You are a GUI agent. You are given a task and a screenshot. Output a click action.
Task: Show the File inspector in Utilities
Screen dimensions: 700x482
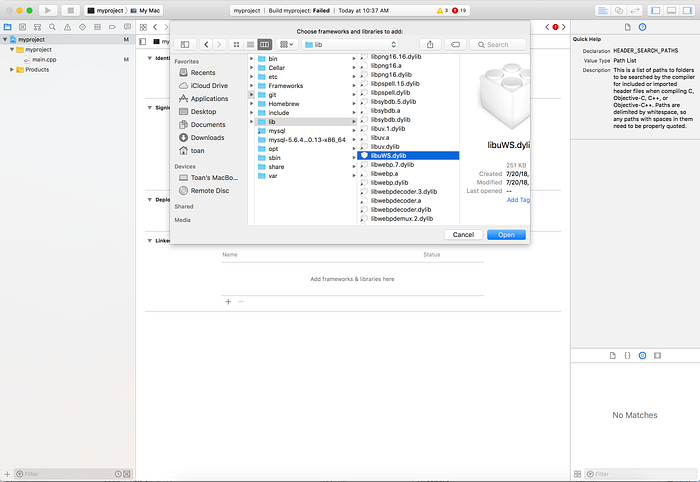628,27
